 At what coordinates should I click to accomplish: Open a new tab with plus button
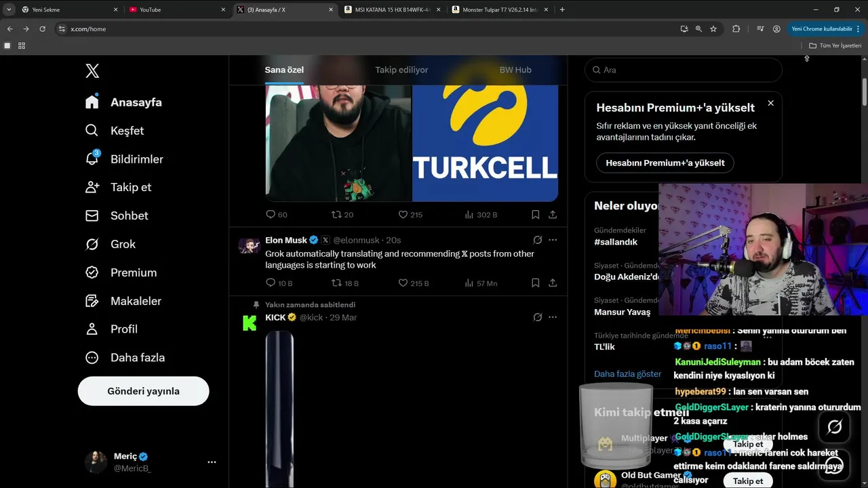coord(562,9)
